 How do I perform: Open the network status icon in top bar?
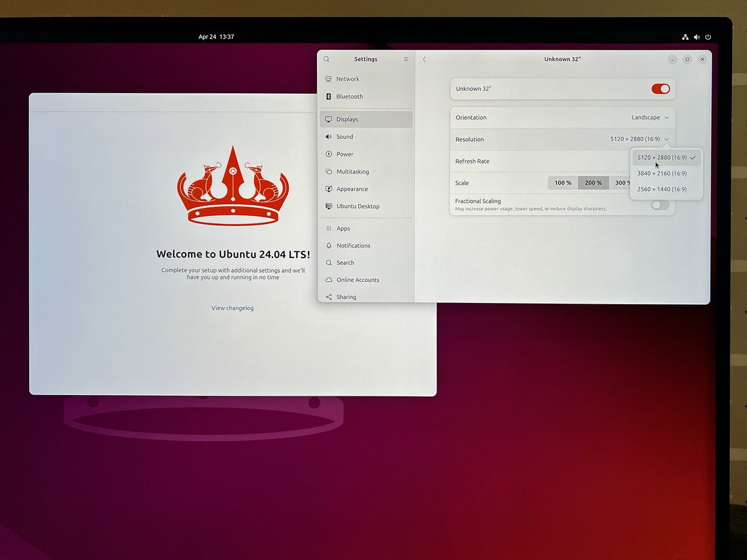[x=685, y=37]
